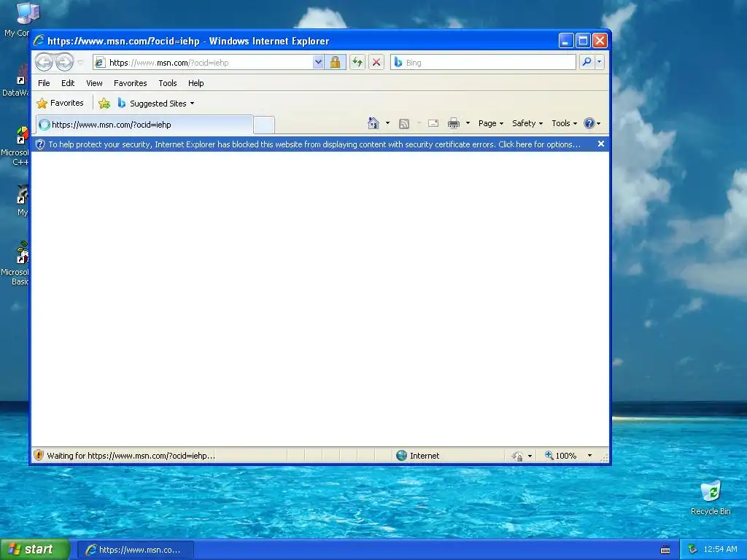Click the Add to Favorites Bar icon
The width and height of the screenshot is (747, 560).
click(x=104, y=103)
